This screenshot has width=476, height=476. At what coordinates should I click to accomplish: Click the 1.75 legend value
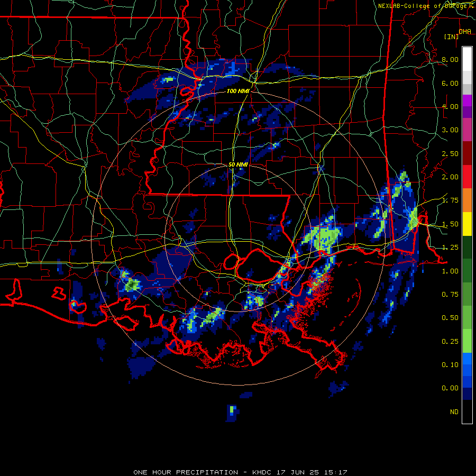(x=450, y=200)
